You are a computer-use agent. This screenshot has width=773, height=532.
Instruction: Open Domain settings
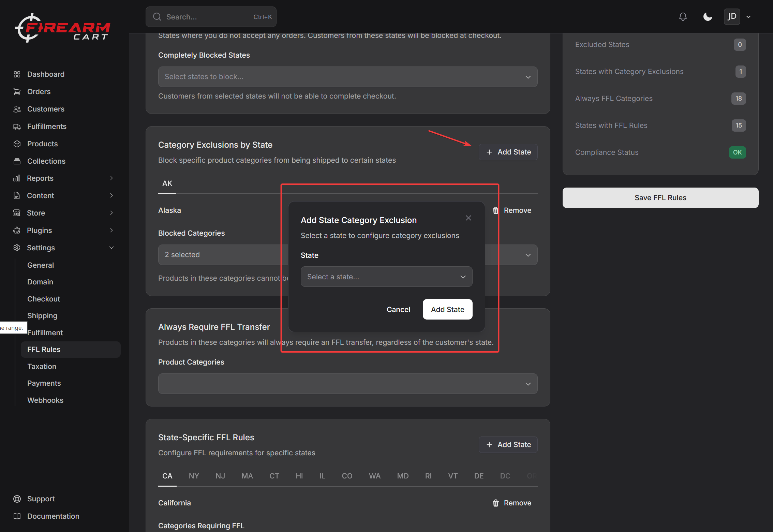click(x=40, y=282)
